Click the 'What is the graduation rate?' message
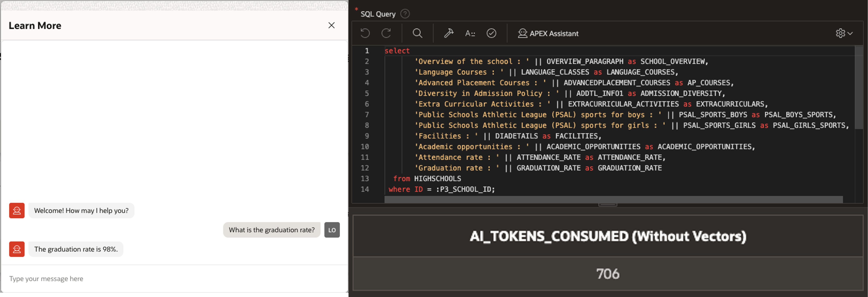 point(271,230)
